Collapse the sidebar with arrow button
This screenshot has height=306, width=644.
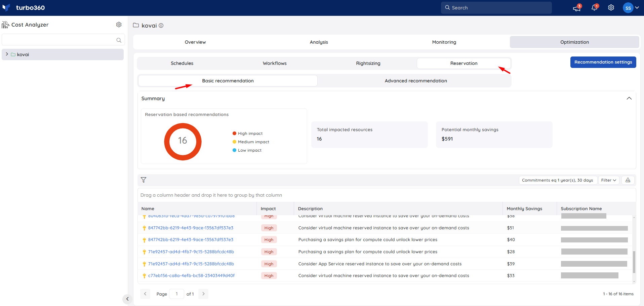click(127, 299)
